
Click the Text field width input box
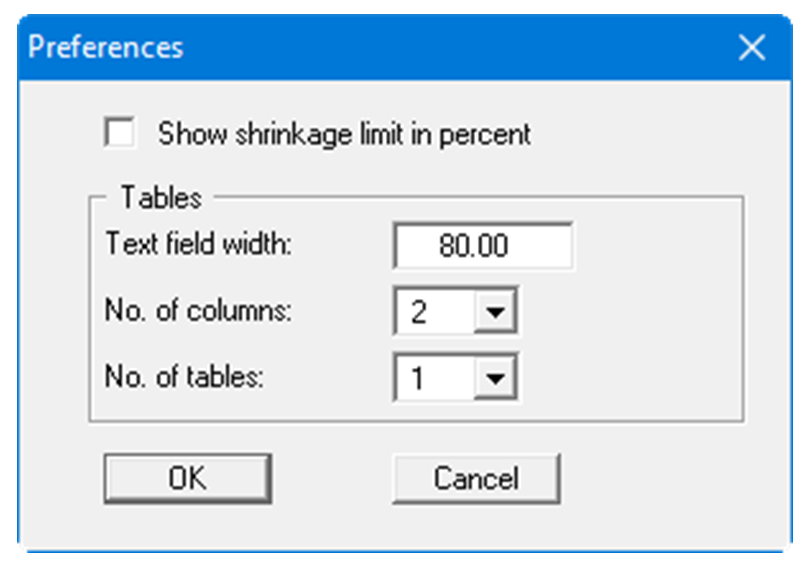[484, 247]
